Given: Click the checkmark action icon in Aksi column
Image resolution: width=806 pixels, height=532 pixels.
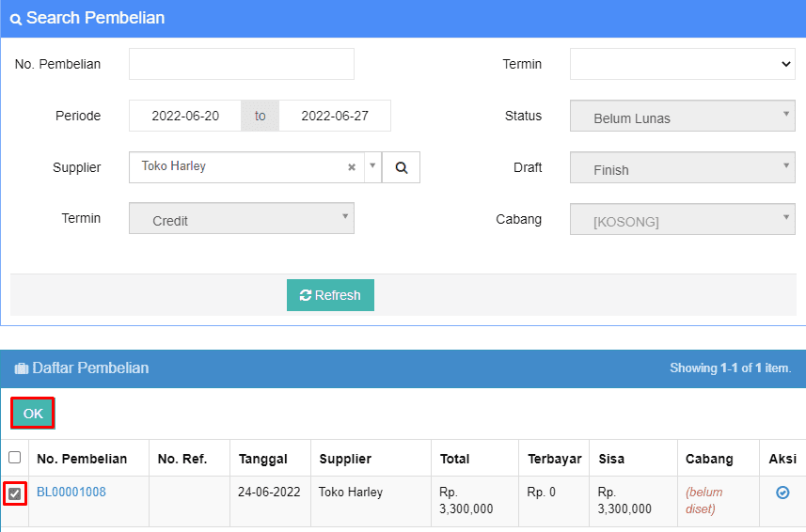Looking at the screenshot, I should click(x=782, y=493).
